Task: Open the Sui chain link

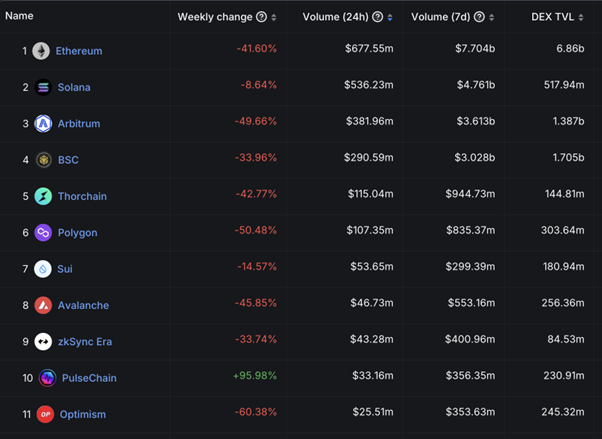Action: coord(65,269)
